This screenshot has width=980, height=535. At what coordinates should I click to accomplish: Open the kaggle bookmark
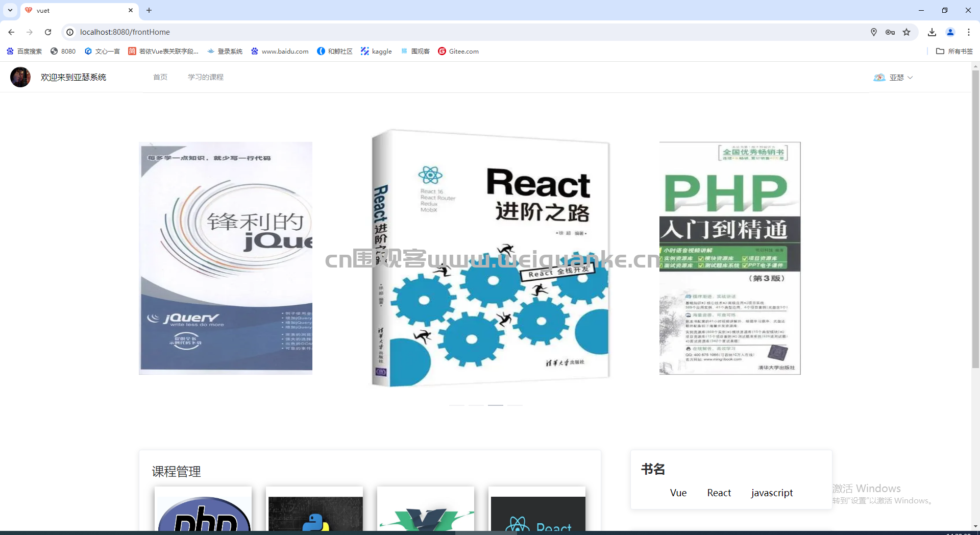coord(376,51)
